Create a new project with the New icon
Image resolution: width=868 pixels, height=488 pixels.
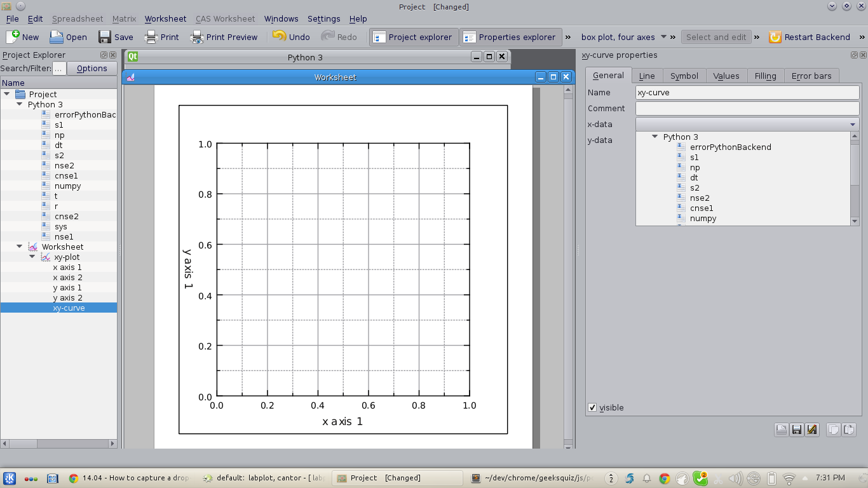click(22, 37)
